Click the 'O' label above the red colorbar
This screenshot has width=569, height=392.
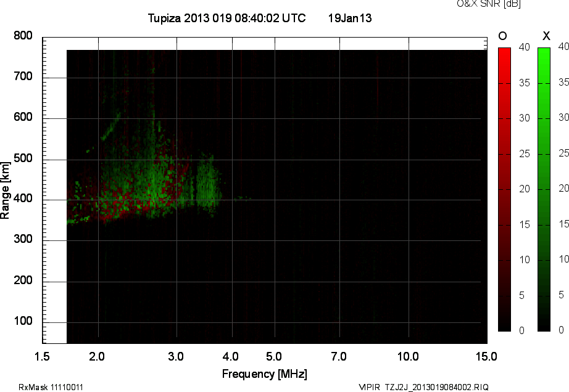502,36
